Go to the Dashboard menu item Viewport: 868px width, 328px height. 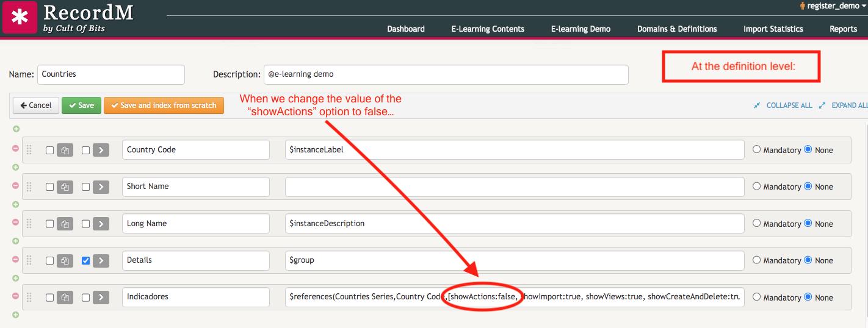click(x=406, y=29)
